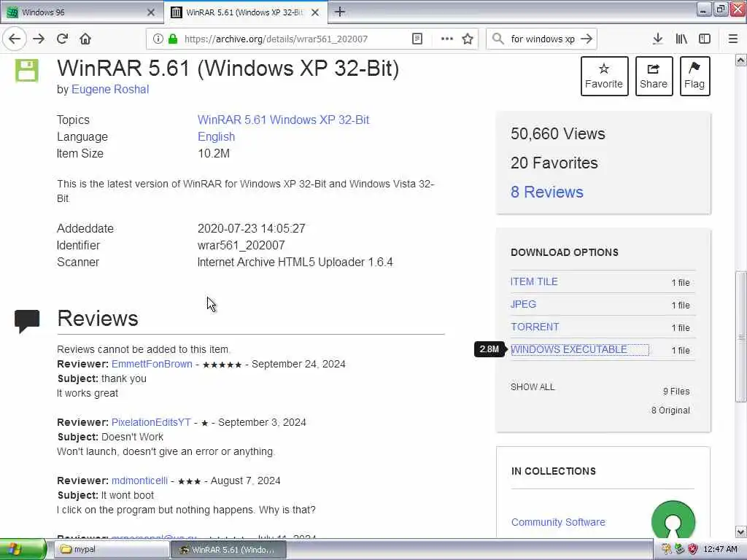Viewport: 747px width, 560px height.
Task: Click the Reviews speech bubble icon
Action: tap(27, 321)
